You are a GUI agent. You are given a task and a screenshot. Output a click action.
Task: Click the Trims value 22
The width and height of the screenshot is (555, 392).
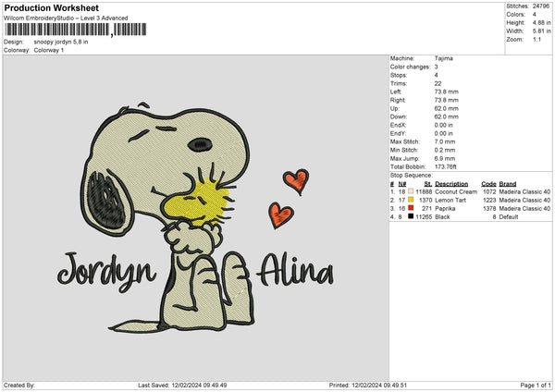(x=438, y=83)
